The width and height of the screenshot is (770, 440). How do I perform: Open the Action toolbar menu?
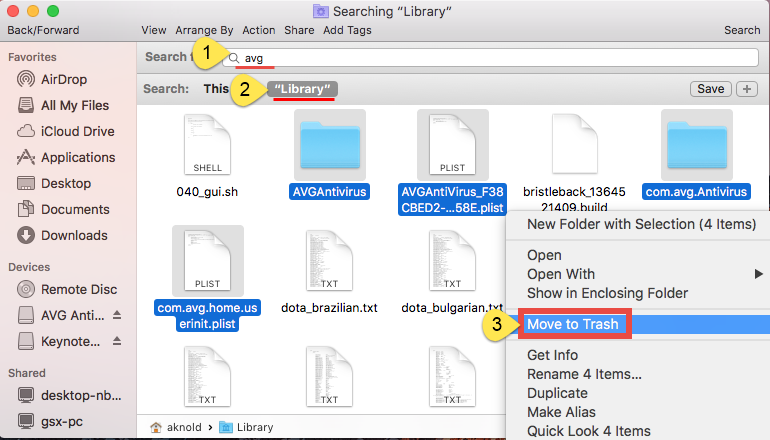coord(259,30)
